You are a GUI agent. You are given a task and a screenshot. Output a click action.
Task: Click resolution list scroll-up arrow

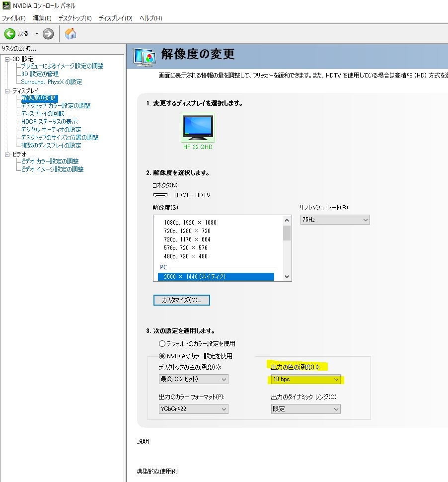pyautogui.click(x=287, y=220)
